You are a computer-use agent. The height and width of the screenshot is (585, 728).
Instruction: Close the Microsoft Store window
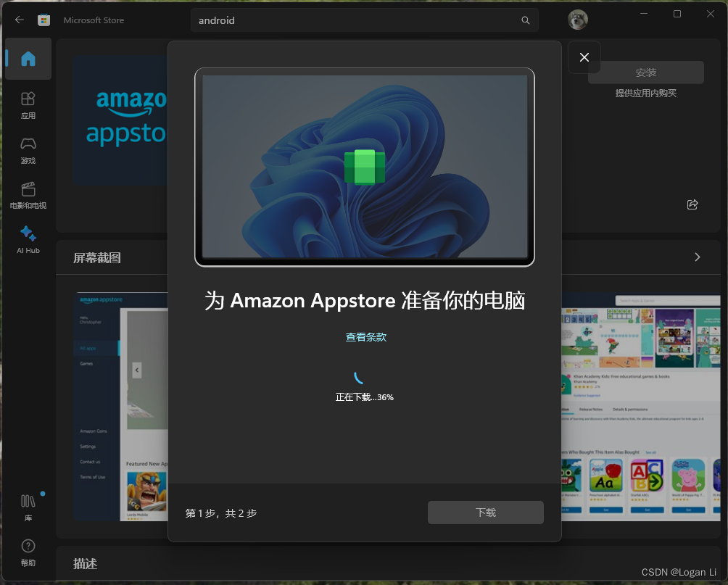click(711, 14)
